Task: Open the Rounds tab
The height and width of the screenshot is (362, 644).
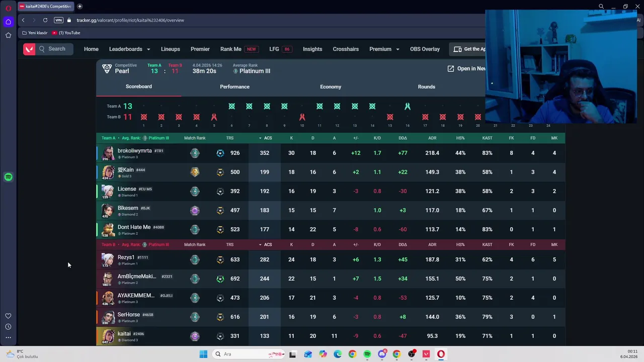Action: tap(427, 86)
